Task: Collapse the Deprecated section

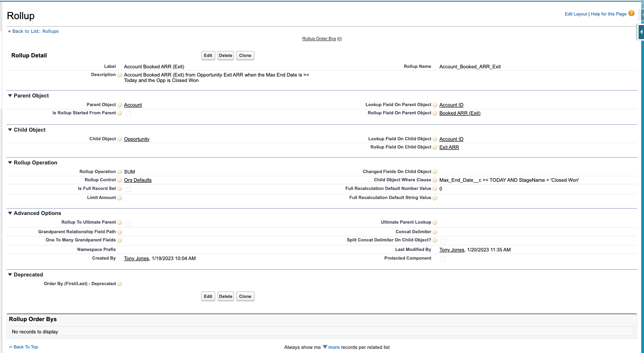Action: pos(10,275)
